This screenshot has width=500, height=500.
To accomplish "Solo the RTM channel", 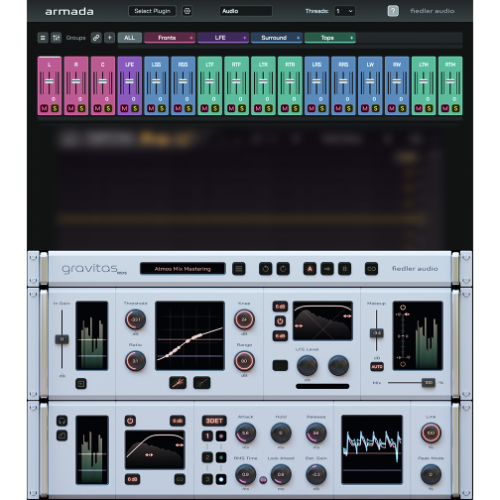I will 456,108.
